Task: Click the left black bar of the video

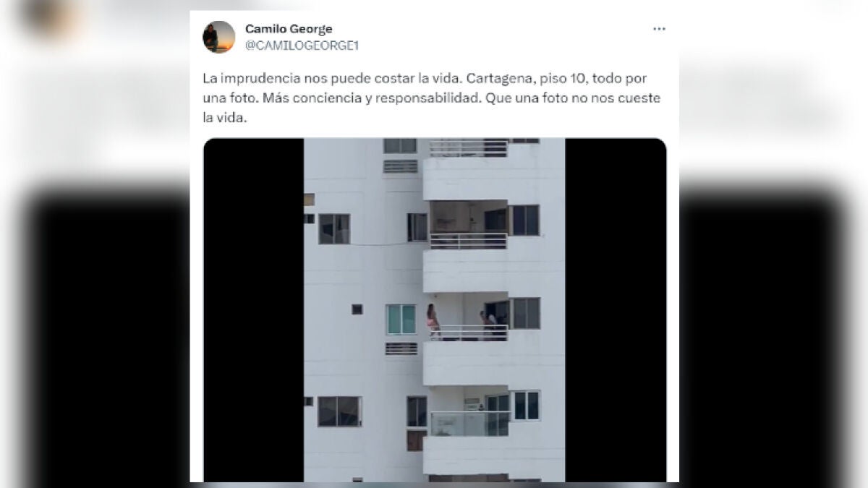Action: pos(253,310)
